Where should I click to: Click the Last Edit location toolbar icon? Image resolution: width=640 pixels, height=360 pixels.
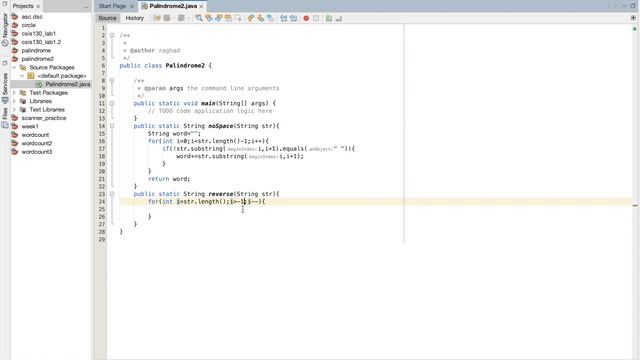[157, 18]
